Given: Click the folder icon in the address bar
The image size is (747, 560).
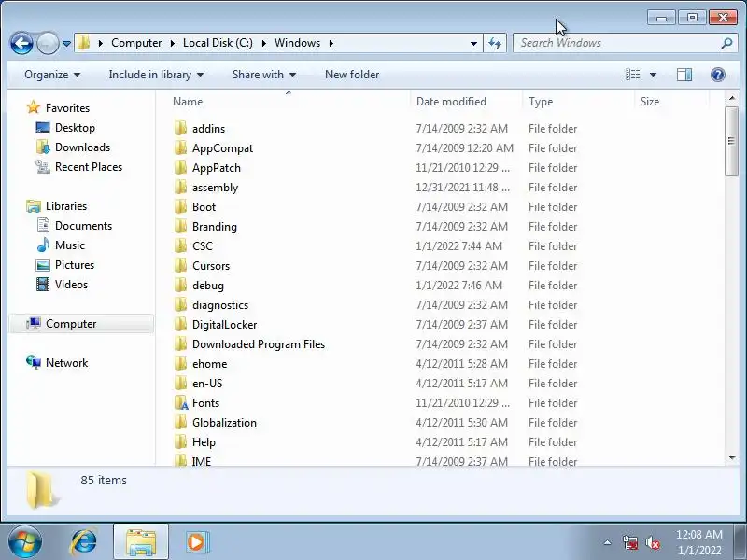Looking at the screenshot, I should click(84, 43).
